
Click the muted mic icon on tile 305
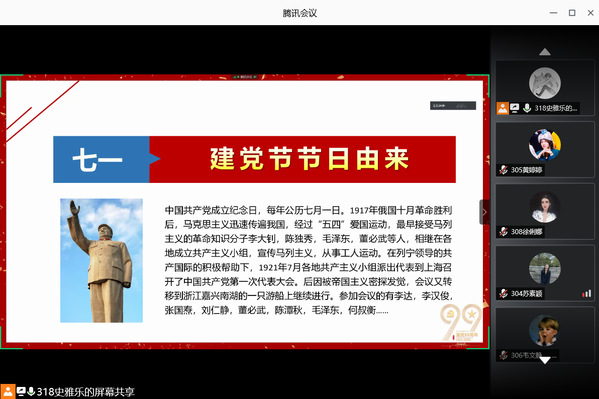click(x=503, y=170)
